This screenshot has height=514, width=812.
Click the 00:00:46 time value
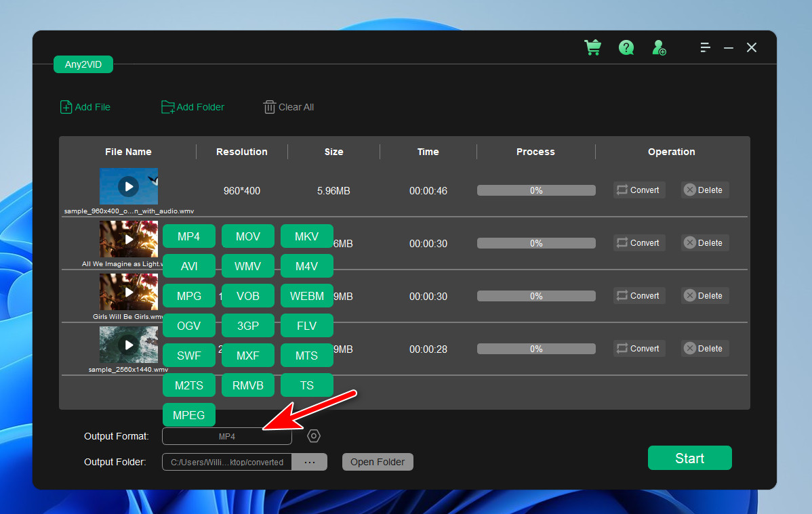coord(428,191)
